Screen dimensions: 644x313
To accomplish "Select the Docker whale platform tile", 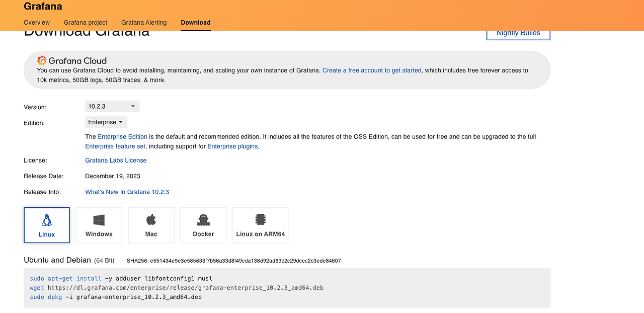I will click(203, 225).
